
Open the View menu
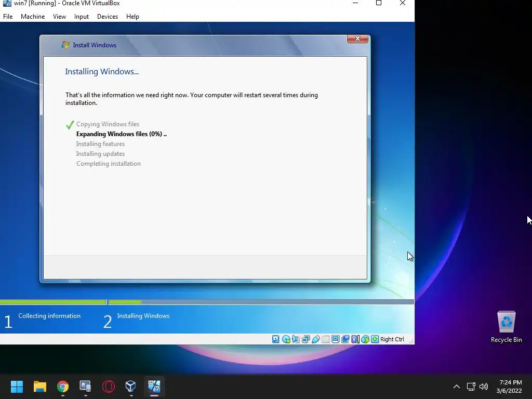pyautogui.click(x=59, y=16)
